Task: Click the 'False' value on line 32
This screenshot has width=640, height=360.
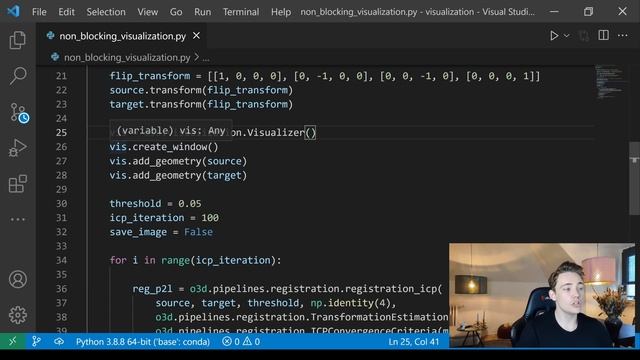Action: point(198,232)
